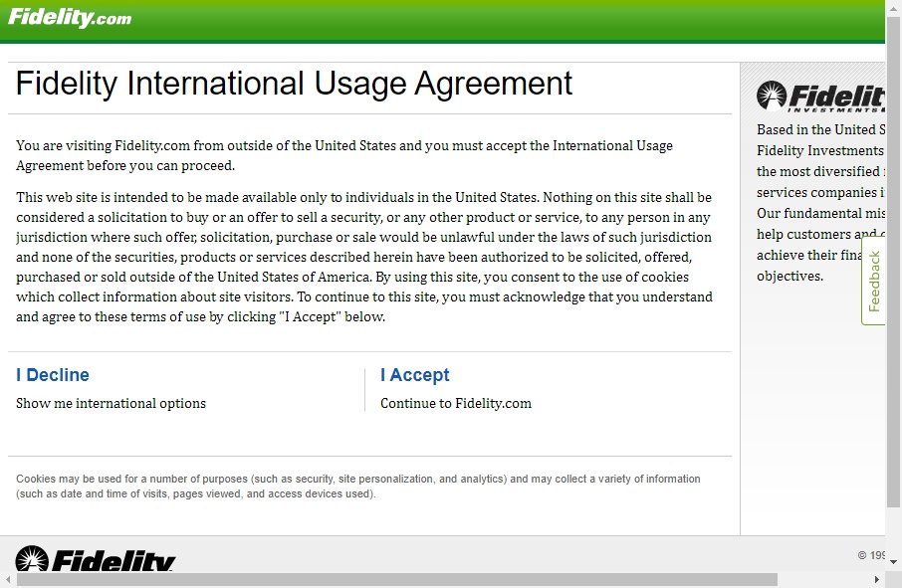Select 'Show me international options' text
The image size is (902, 588).
click(112, 404)
